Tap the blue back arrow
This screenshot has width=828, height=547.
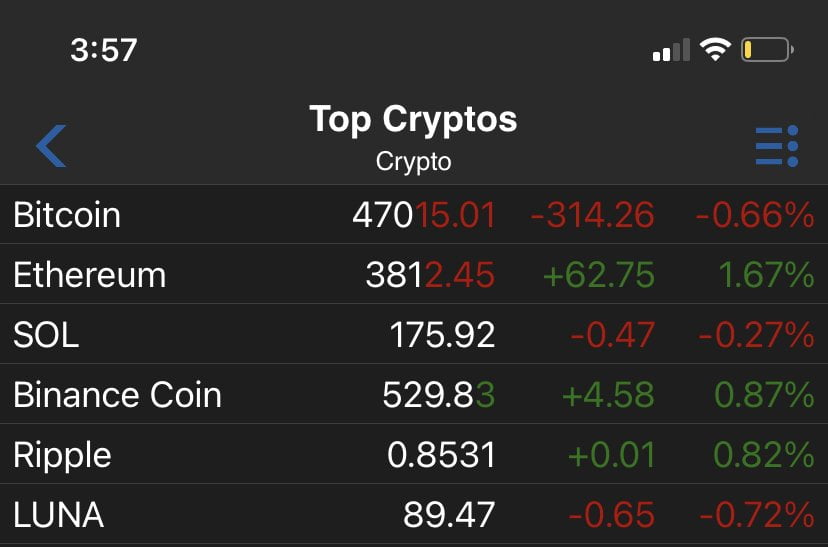[x=51, y=146]
